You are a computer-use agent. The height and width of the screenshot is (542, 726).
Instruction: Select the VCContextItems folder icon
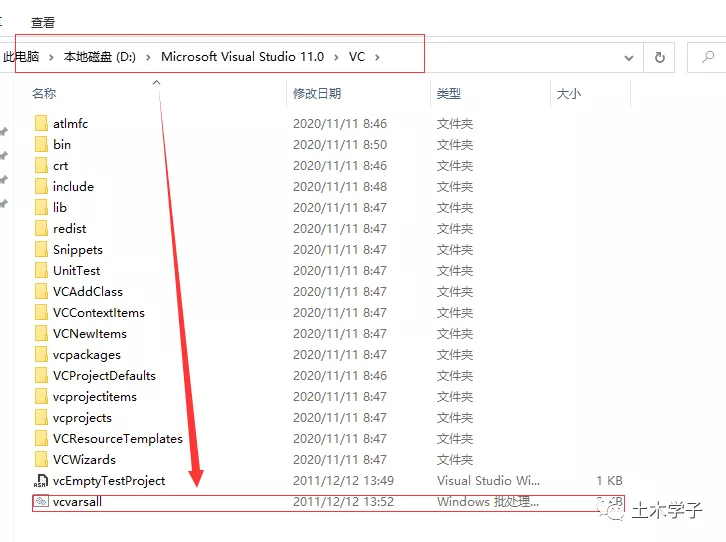pyautogui.click(x=41, y=313)
